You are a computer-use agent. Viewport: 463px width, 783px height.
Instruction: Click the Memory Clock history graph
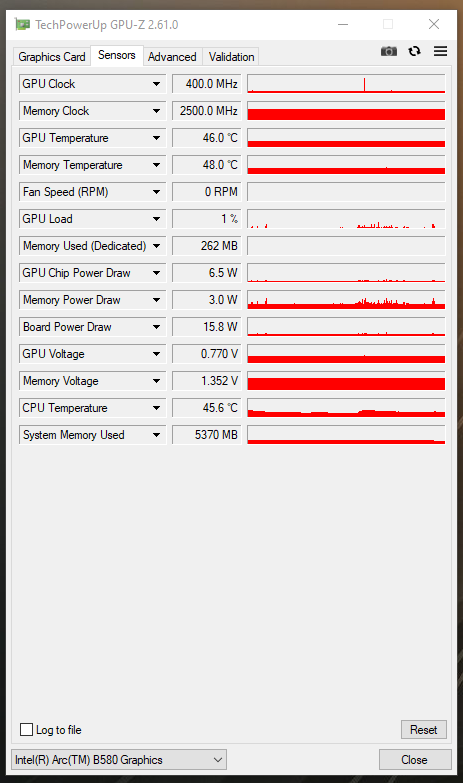(x=346, y=111)
